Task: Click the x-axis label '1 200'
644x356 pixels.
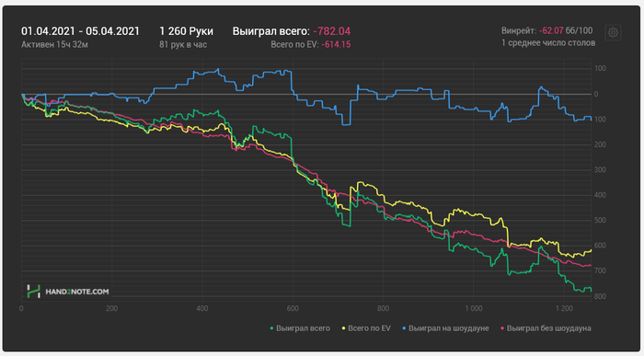Action: pyautogui.click(x=564, y=308)
